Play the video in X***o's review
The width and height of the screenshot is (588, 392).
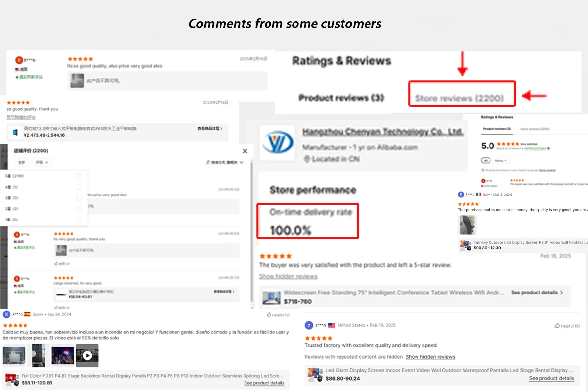tap(87, 355)
